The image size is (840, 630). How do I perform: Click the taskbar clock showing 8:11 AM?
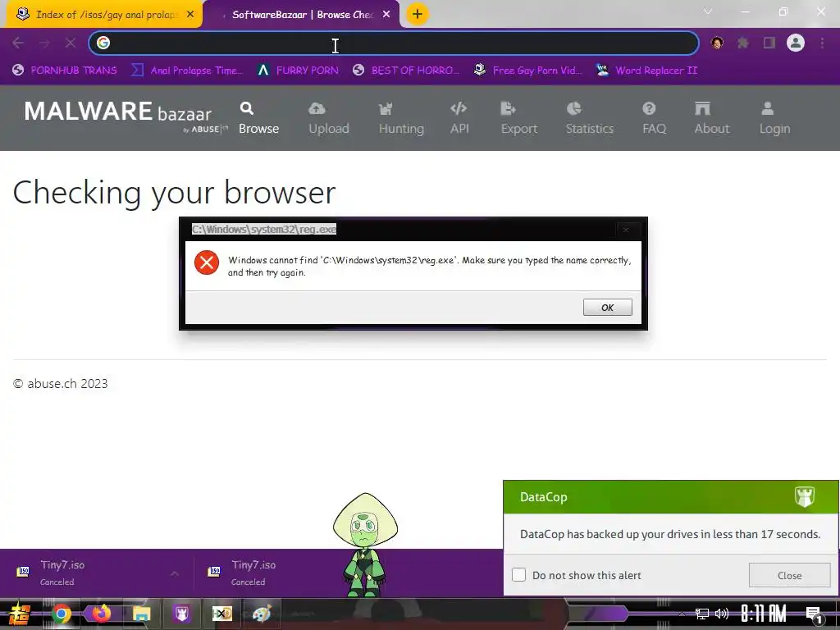[x=764, y=614]
